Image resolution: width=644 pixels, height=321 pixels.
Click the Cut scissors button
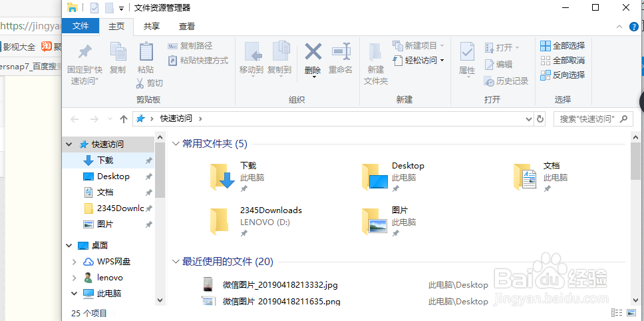pos(150,83)
